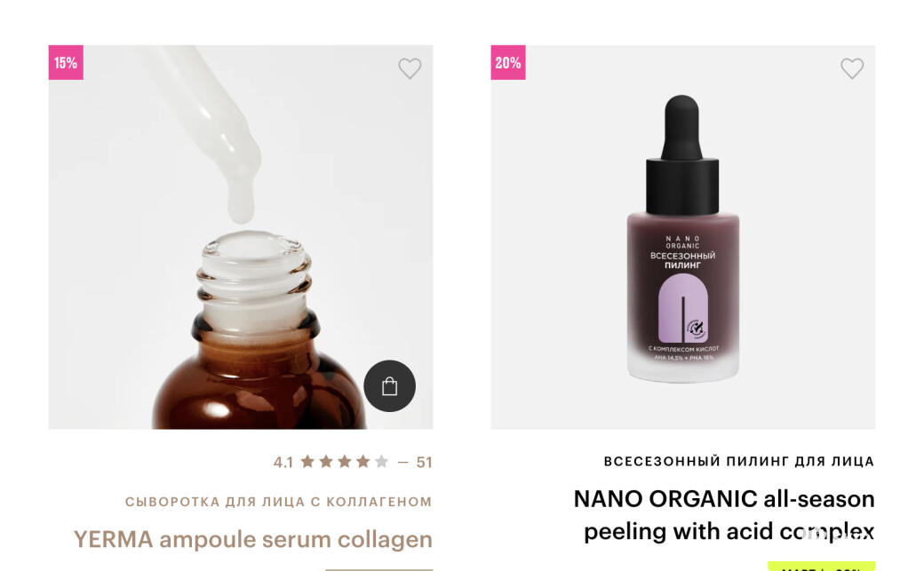
Task: Click the second rating star
Action: point(326,462)
